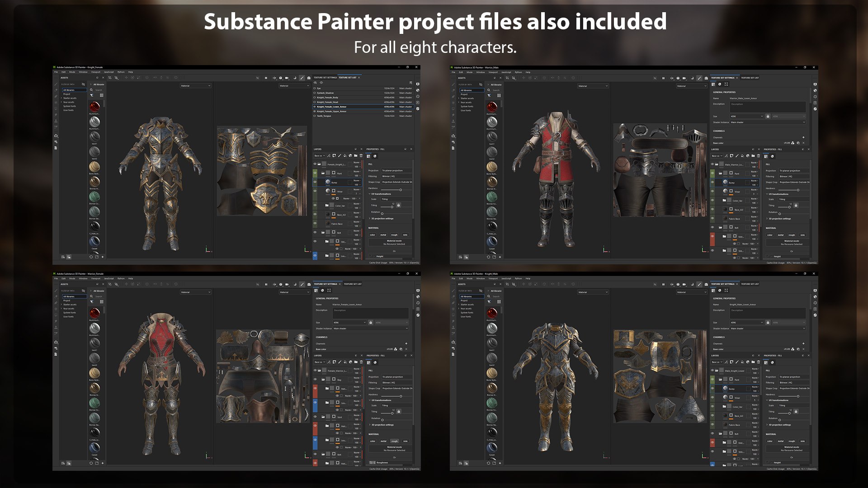Image resolution: width=868 pixels, height=488 pixels.
Task: Click the add folder icon in Knight_Female Layers panel
Action: (x=356, y=156)
